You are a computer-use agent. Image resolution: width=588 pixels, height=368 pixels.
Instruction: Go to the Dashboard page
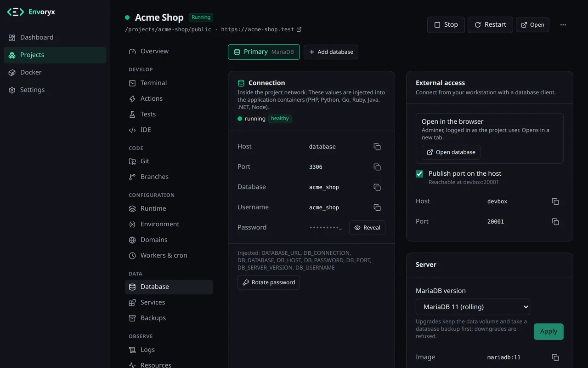tap(55, 38)
